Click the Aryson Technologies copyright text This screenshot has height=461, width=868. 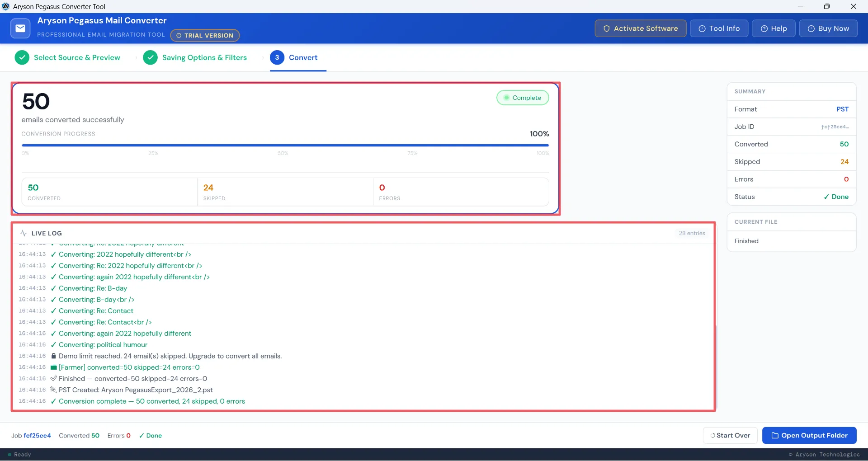pyautogui.click(x=824, y=455)
